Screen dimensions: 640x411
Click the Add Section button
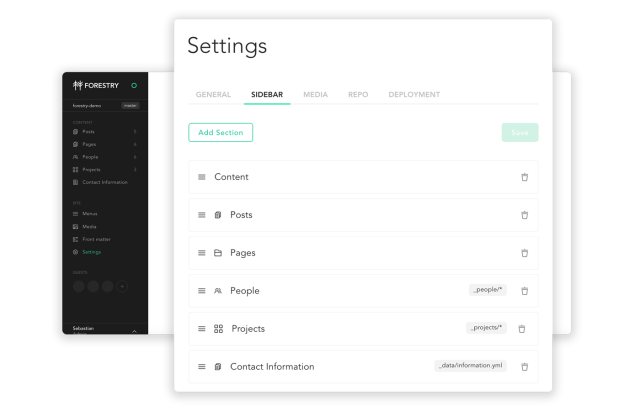pyautogui.click(x=220, y=132)
